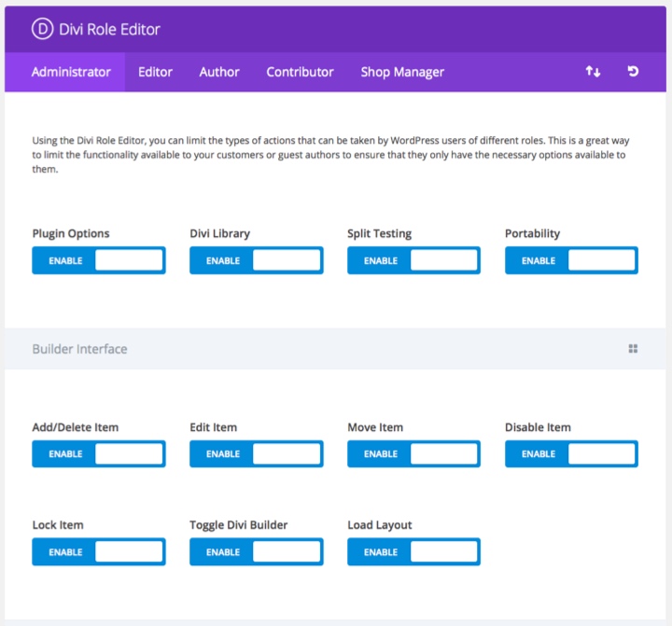This screenshot has width=672, height=626.
Task: Click the Divi logo icon in header
Action: [42, 29]
